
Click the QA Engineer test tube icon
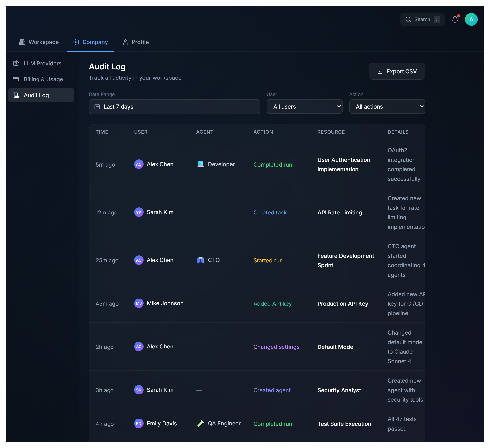200,423
